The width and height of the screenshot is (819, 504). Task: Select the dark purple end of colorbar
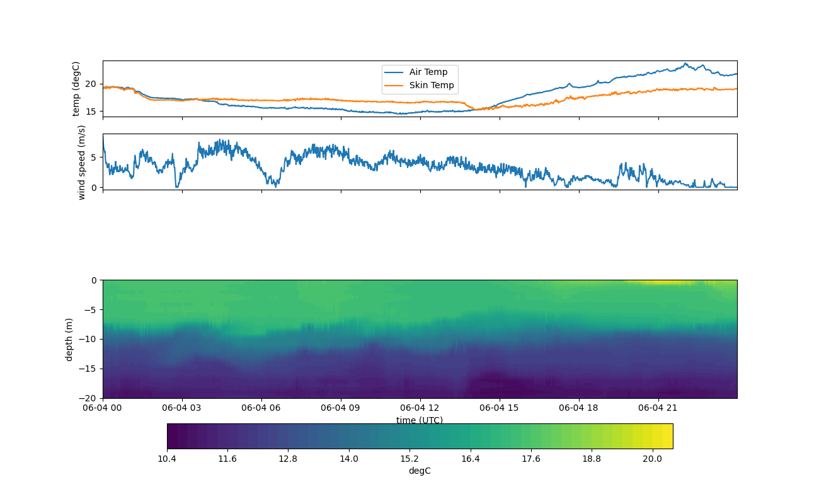pos(173,436)
